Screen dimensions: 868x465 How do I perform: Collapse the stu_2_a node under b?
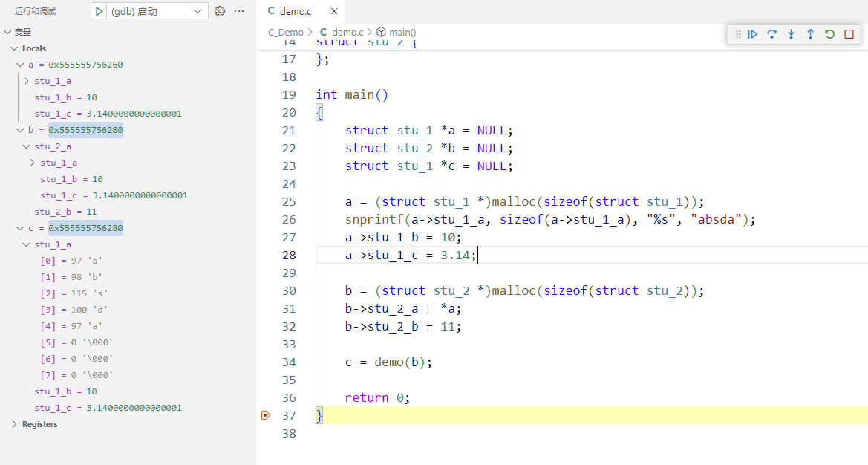(27, 146)
